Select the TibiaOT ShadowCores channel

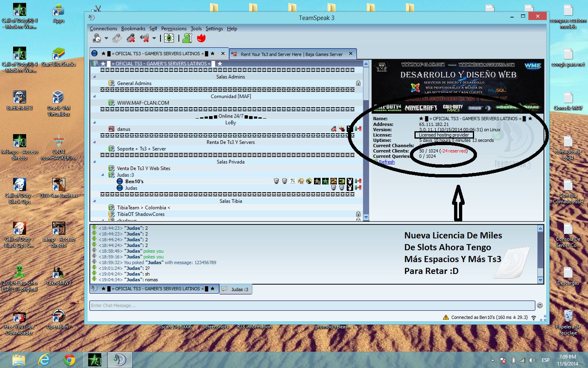pos(141,214)
